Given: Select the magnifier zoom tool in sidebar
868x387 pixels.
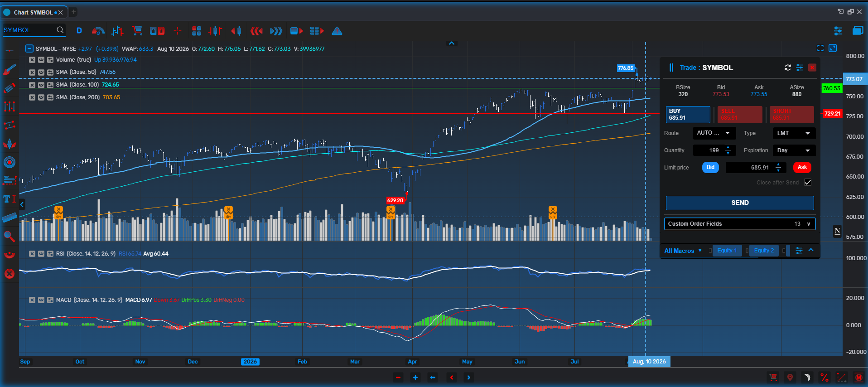Looking at the screenshot, I should 10,236.
